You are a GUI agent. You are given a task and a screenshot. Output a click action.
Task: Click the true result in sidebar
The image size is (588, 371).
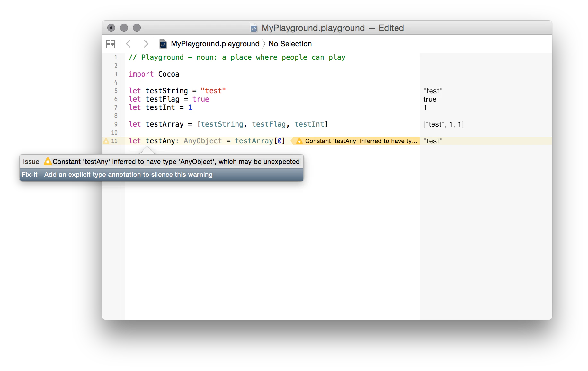point(430,99)
